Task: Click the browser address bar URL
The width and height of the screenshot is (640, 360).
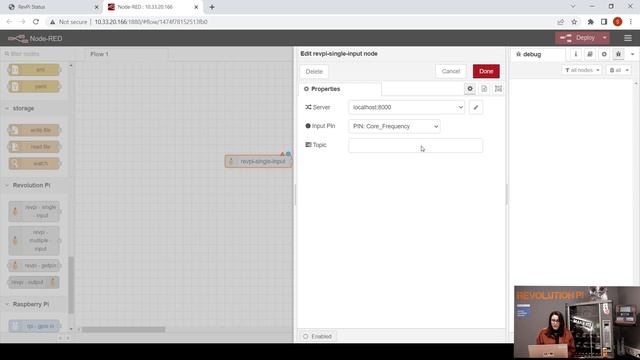Action: click(151, 22)
